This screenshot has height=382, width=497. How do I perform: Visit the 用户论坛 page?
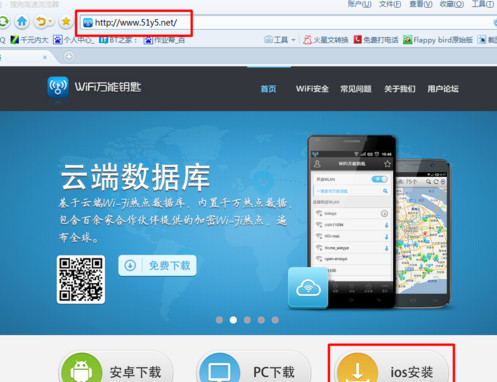443,89
